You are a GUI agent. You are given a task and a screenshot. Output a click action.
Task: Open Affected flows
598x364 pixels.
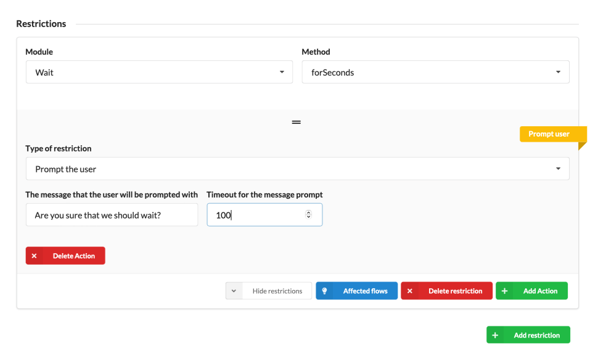tap(356, 291)
